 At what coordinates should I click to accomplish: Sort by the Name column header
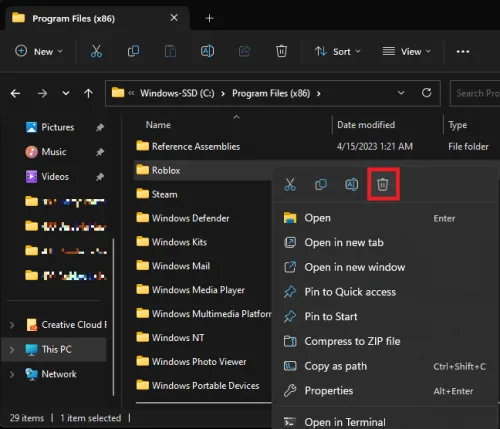tap(158, 125)
